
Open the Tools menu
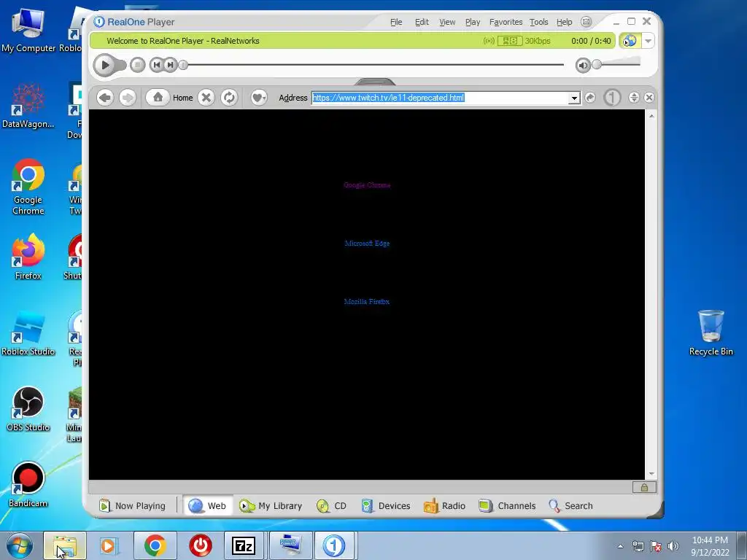539,22
